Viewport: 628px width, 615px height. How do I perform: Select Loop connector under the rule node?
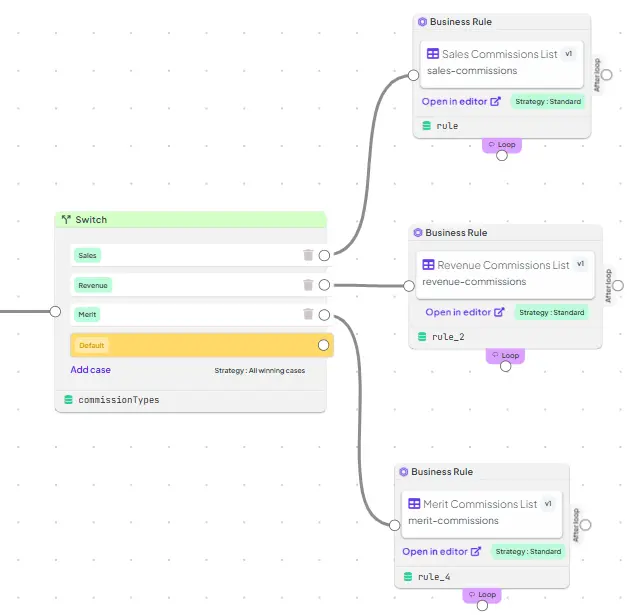pos(502,155)
